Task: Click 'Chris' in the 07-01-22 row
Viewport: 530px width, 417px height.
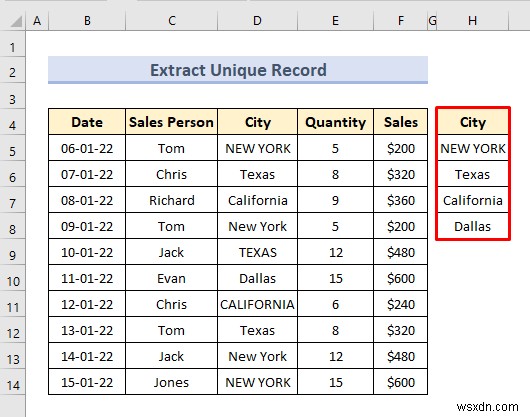Action: click(x=171, y=174)
